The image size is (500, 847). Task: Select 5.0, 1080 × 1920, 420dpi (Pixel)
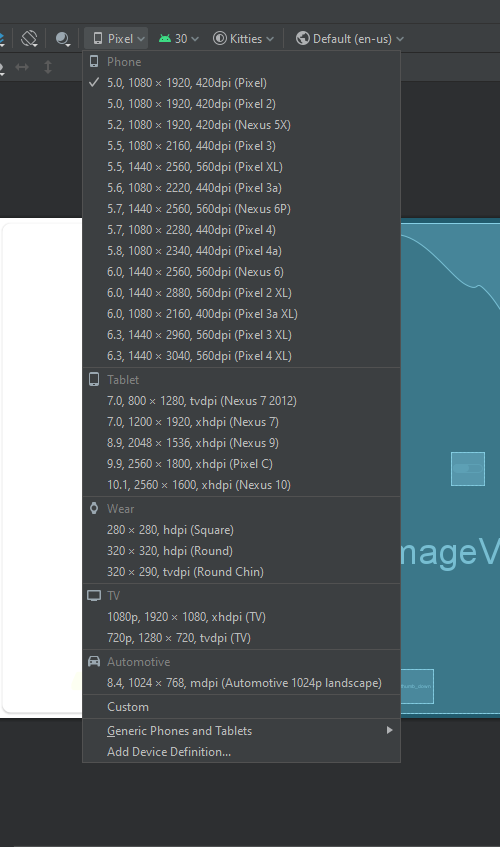(241, 83)
